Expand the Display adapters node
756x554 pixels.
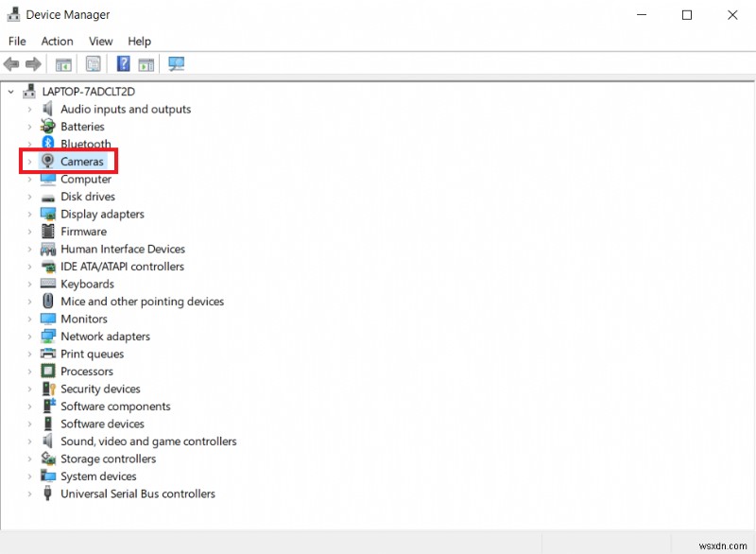point(29,214)
